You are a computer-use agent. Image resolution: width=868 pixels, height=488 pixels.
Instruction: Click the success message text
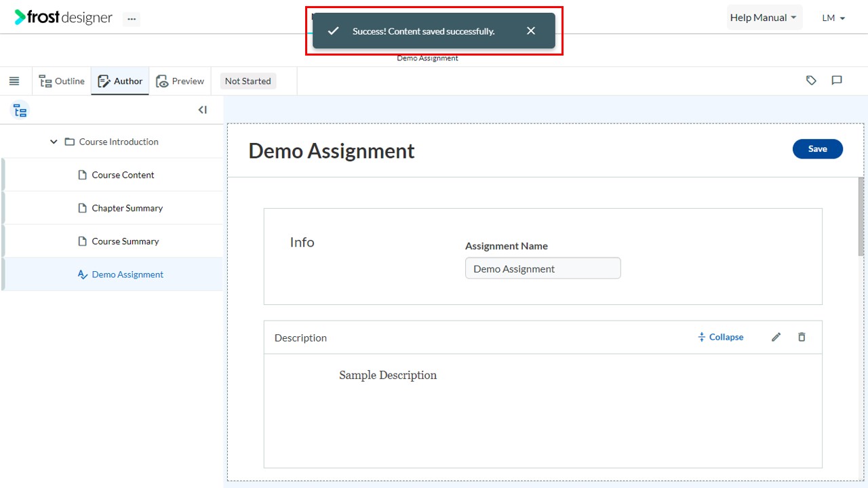(423, 31)
